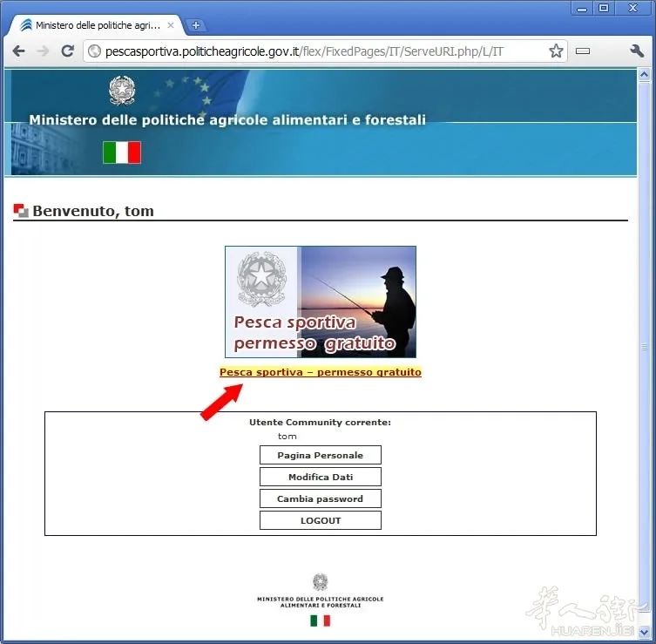Maximize the browser window

click(603, 9)
